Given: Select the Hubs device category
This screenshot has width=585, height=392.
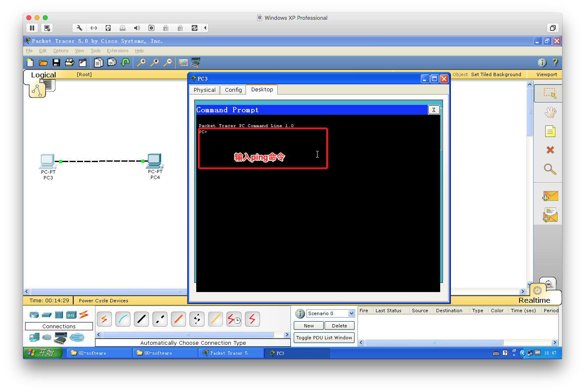Looking at the screenshot, I should tap(59, 315).
